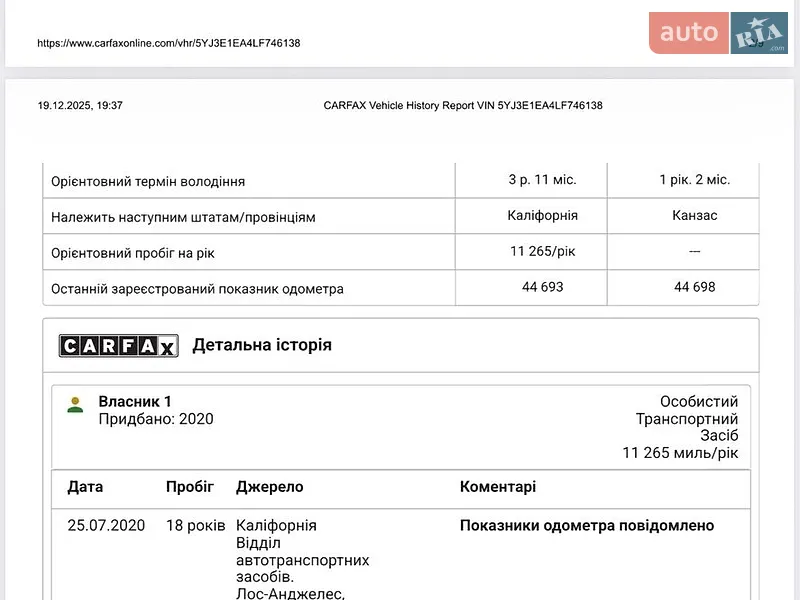Click the 'Пробіг' column header
The image size is (800, 600).
(190, 487)
